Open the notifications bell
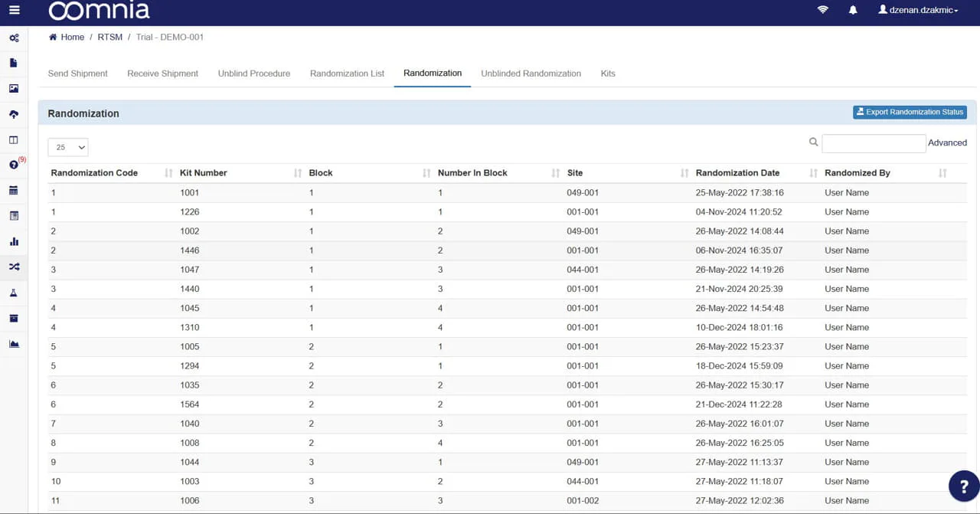This screenshot has width=980, height=514. 853,10
